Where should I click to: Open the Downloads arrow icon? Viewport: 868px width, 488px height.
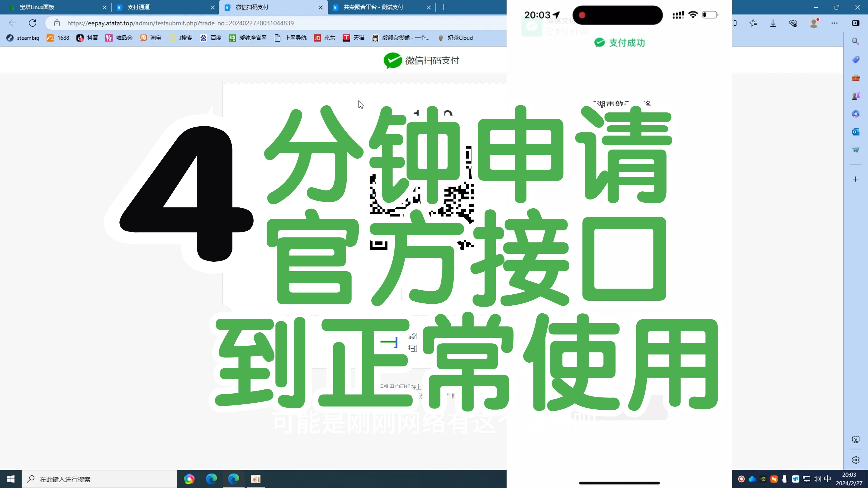tap(773, 23)
